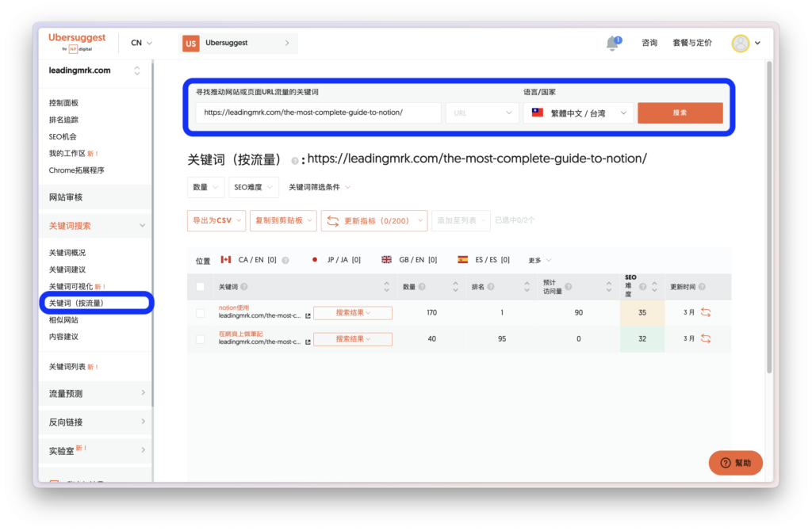Open external link icon for 在網頁上做筆記 row
The height and width of the screenshot is (531, 812).
pos(308,342)
